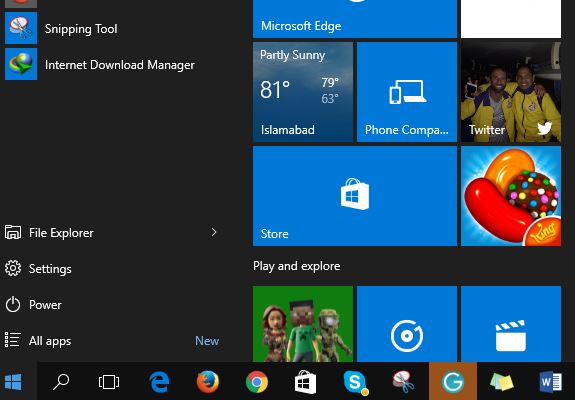Open the Store tile
575x400 pixels.
[355, 196]
